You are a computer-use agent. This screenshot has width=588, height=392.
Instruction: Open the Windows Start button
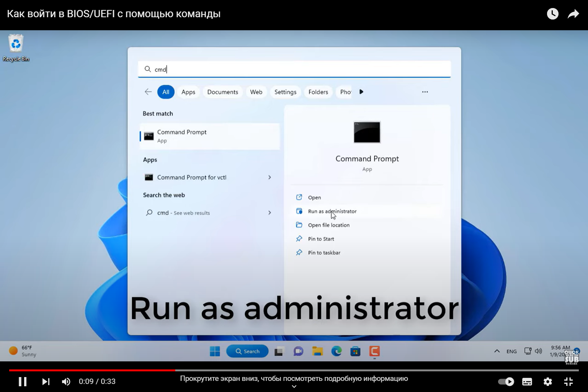click(x=215, y=351)
